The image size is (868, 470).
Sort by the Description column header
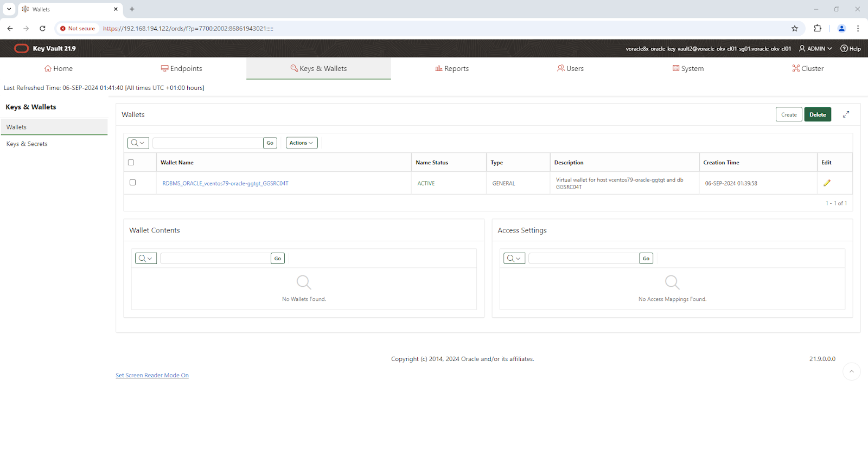[569, 163]
